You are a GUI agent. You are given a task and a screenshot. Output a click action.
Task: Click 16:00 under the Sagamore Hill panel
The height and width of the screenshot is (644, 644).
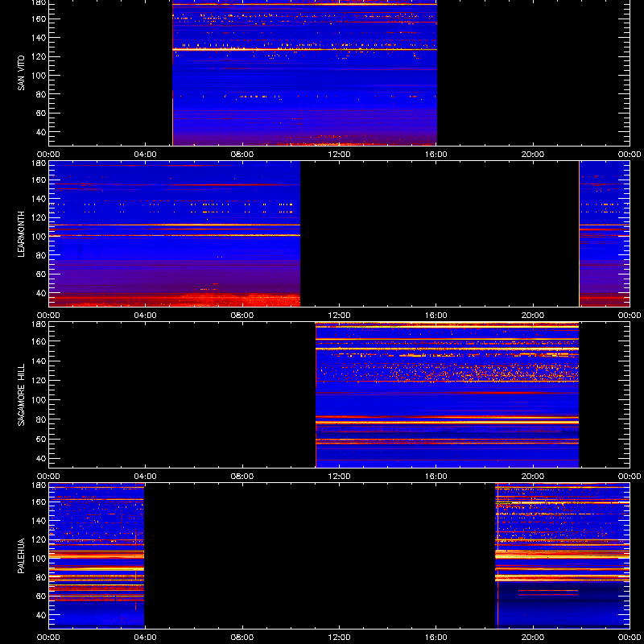pos(436,477)
